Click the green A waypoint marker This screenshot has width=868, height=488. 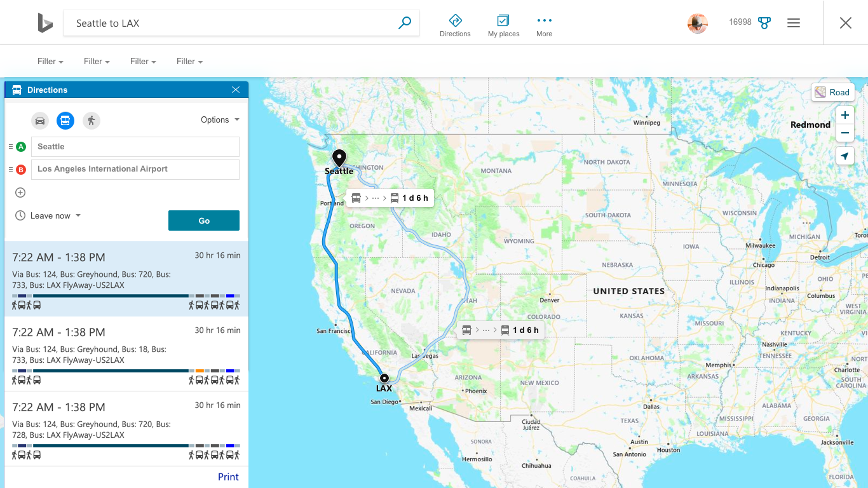pos(21,147)
